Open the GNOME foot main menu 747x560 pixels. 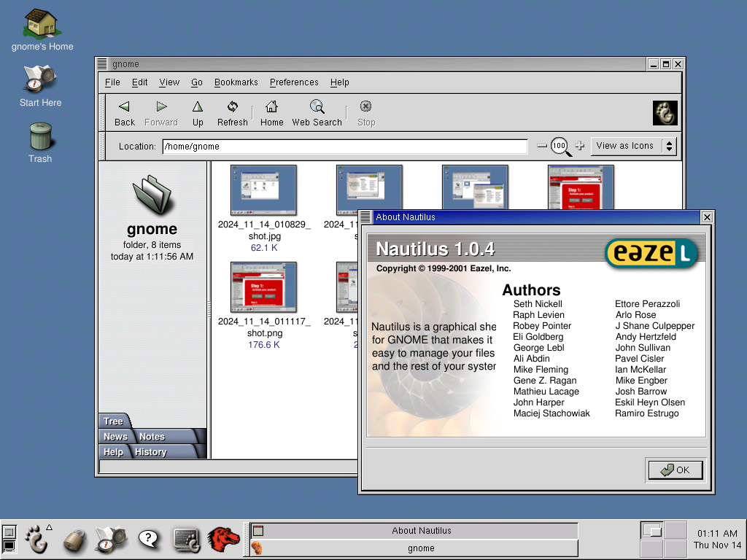tap(37, 540)
